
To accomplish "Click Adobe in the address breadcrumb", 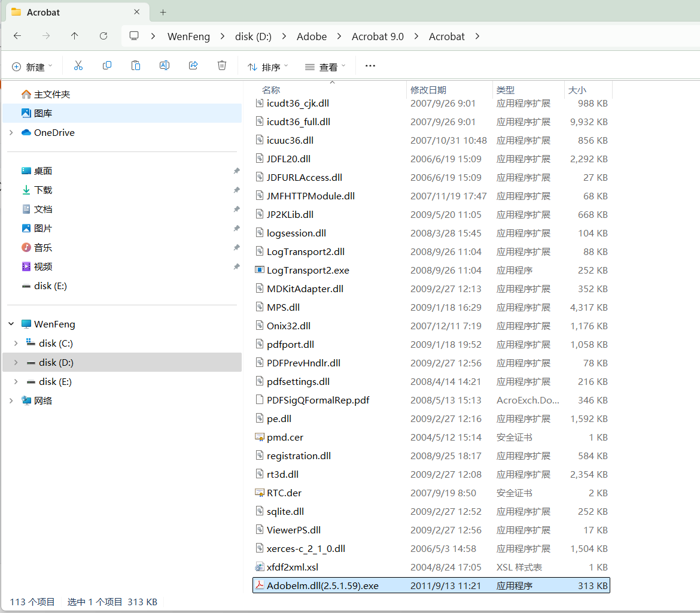I will pyautogui.click(x=312, y=37).
